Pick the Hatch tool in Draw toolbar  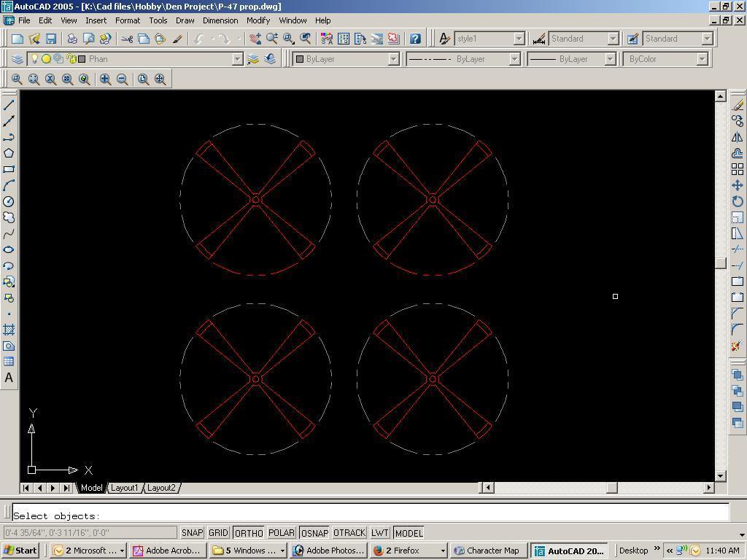(x=9, y=330)
